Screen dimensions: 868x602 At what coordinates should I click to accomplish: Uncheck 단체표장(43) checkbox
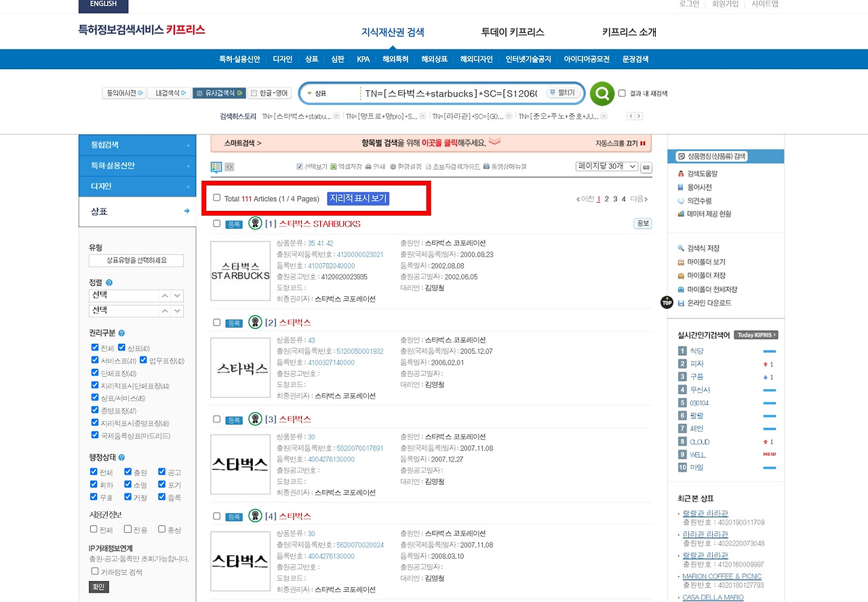tap(95, 373)
